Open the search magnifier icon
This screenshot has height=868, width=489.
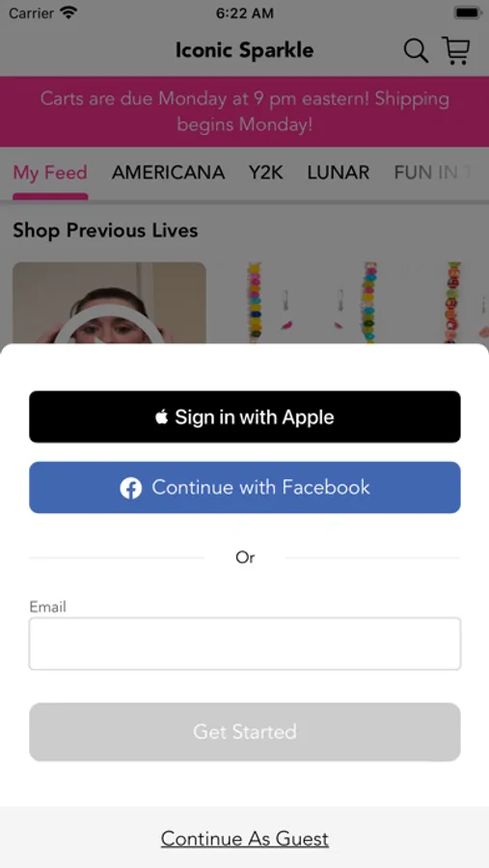[416, 50]
